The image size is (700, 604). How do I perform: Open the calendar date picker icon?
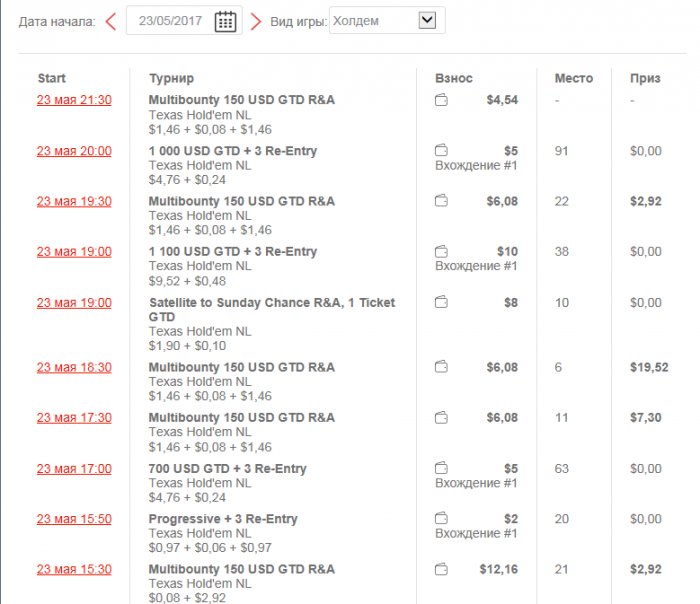225,21
